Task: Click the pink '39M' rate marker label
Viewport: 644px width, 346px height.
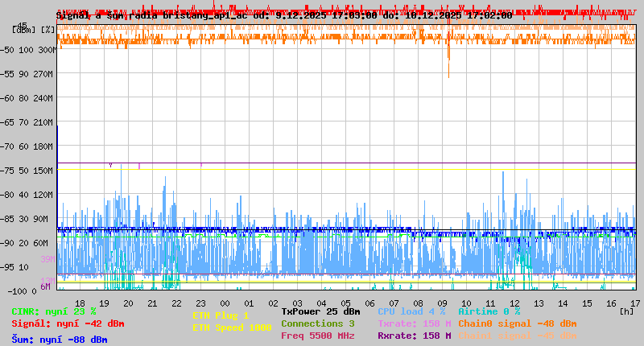Action: pyautogui.click(x=47, y=259)
